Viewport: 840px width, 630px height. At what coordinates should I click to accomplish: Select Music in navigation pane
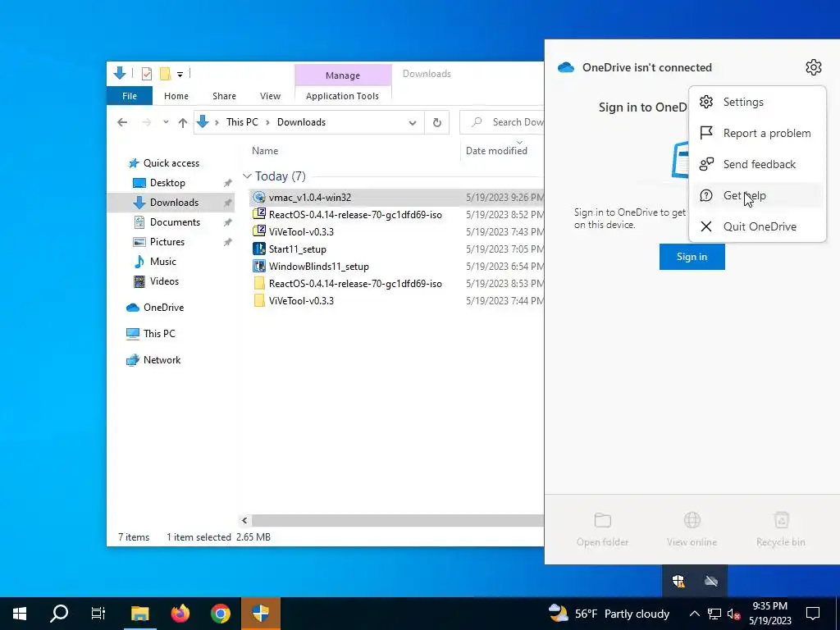tap(163, 262)
